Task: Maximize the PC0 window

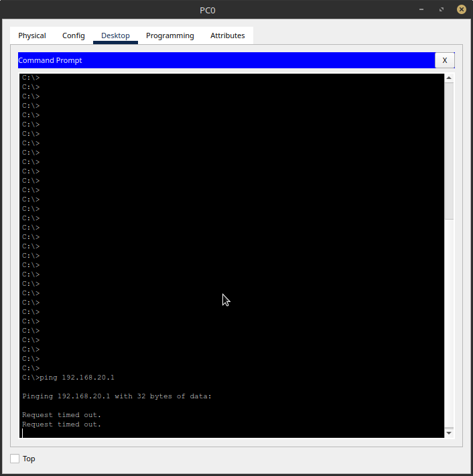Action: 442,10
